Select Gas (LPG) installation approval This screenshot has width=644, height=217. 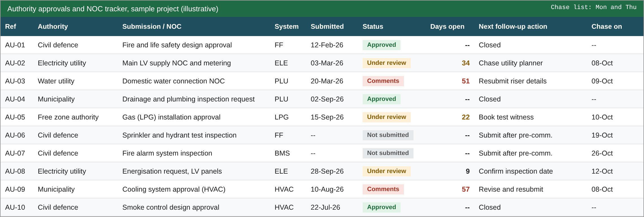pyautogui.click(x=171, y=117)
